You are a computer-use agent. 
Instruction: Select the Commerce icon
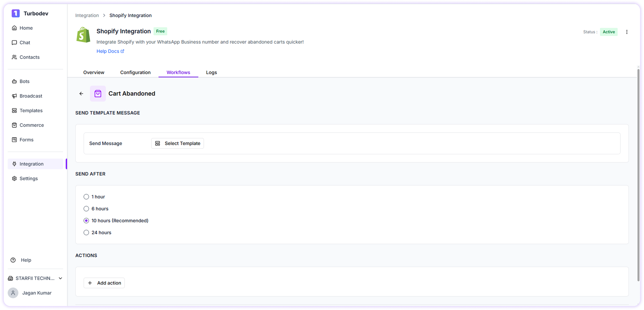click(14, 125)
